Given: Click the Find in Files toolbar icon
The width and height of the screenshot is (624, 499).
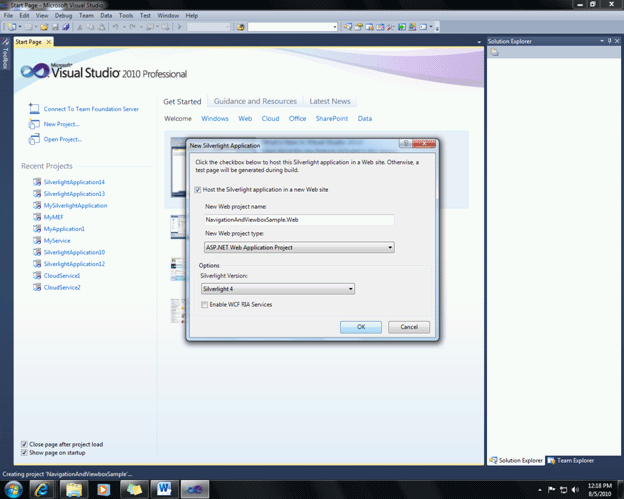Looking at the screenshot, I should (240, 27).
